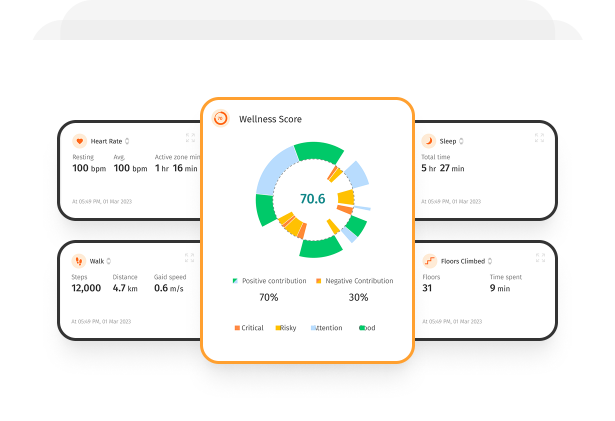
Task: Click the Negative Contribution label
Action: coord(358,281)
